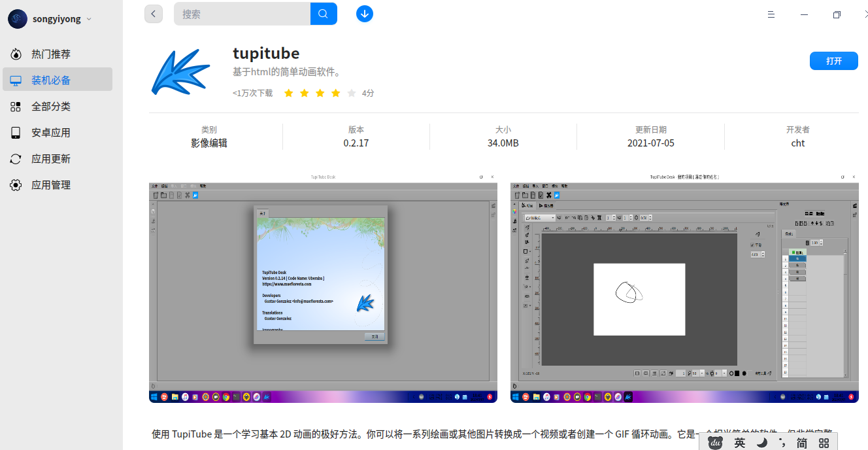The height and width of the screenshot is (450, 868).
Task: Open the hamburger menu in title bar
Action: click(771, 14)
